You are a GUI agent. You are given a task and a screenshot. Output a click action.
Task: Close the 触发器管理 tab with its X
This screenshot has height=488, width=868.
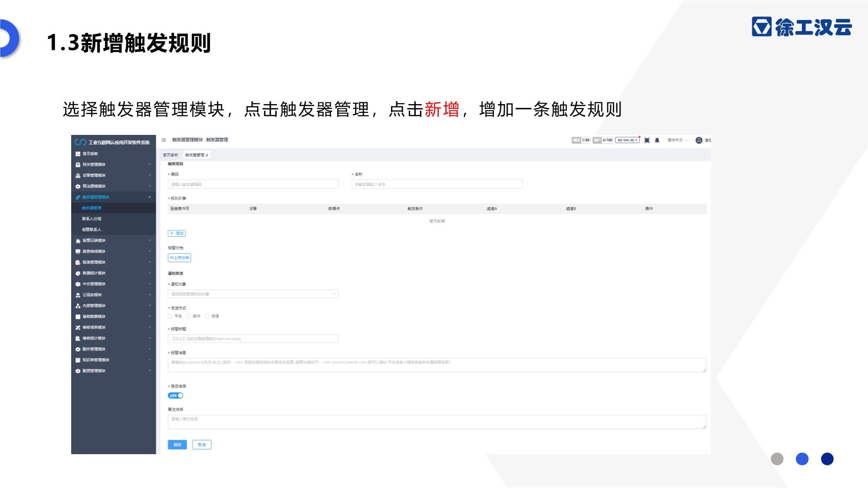[207, 155]
